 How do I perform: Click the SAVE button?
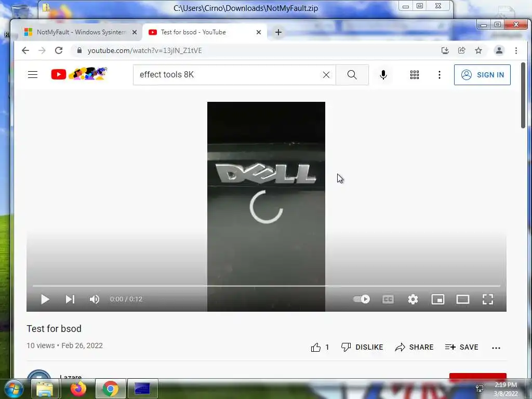461,347
